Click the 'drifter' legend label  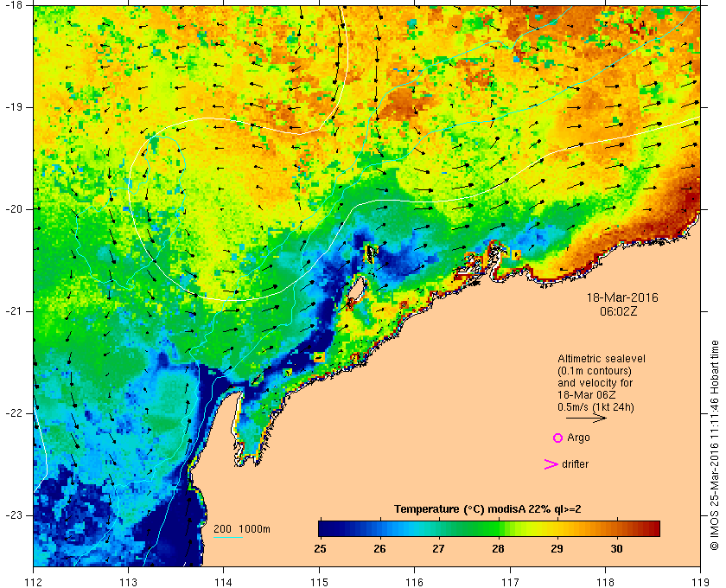(x=575, y=463)
